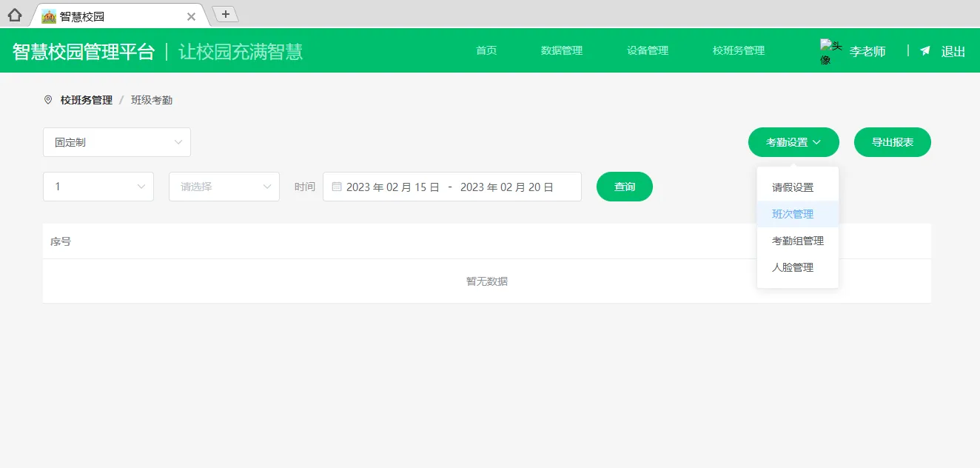Go to 首页 in top navigation
Image resolution: width=980 pixels, height=468 pixels.
pos(486,50)
